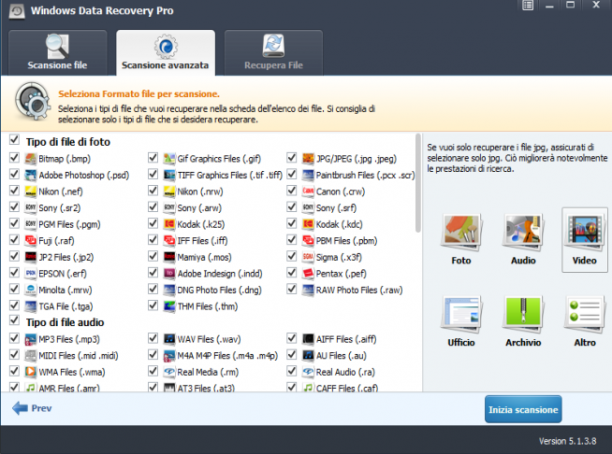Click the title bar menu list icon
Image resolution: width=612 pixels, height=454 pixels.
pos(528,5)
